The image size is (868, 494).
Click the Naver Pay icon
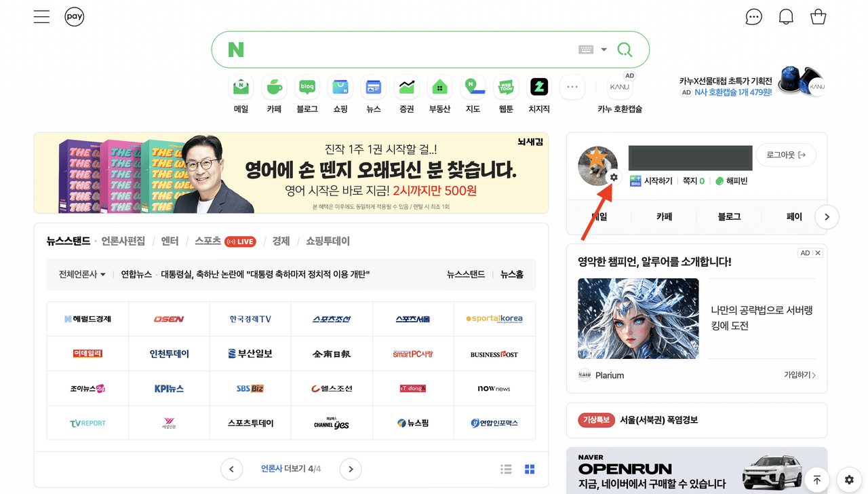75,17
